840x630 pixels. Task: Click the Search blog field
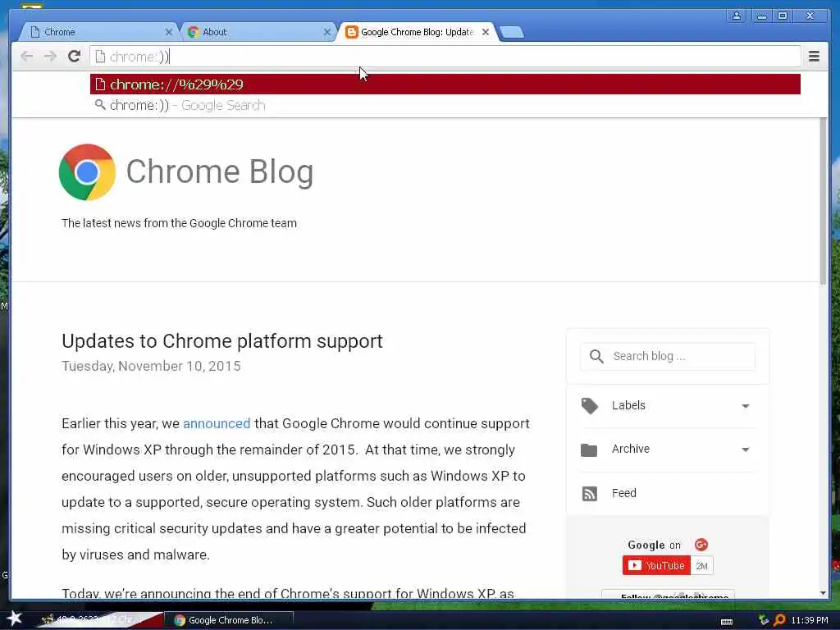[668, 356]
